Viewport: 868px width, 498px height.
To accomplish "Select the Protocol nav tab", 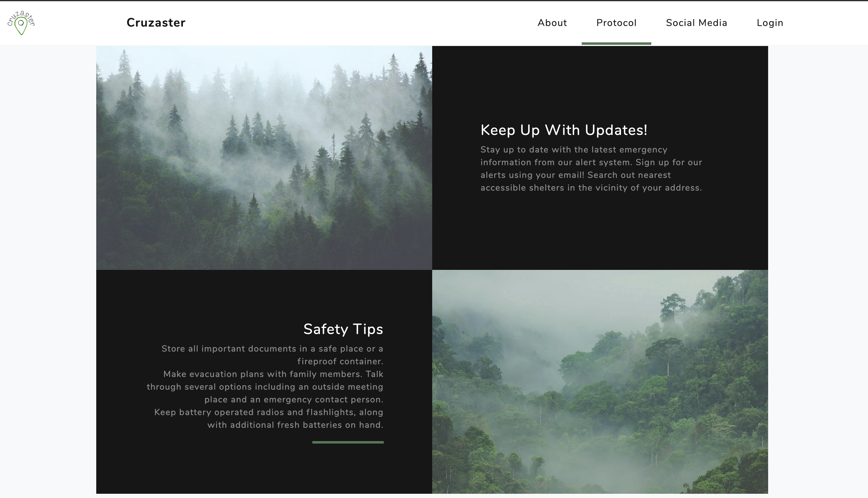I will 616,23.
